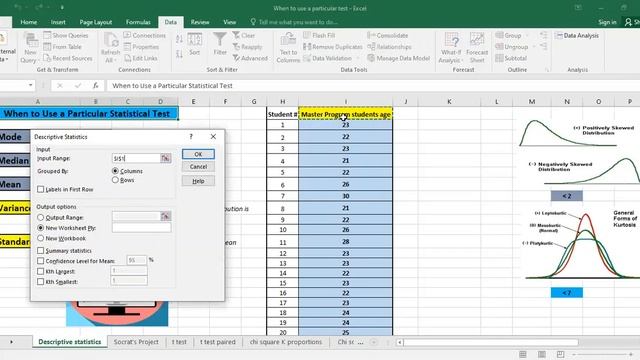Select Columns grouping radio button
The width and height of the screenshot is (640, 360).
(115, 171)
